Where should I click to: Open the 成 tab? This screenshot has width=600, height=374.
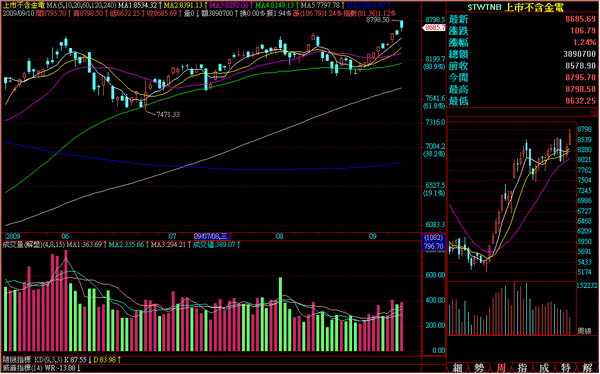[544, 368]
